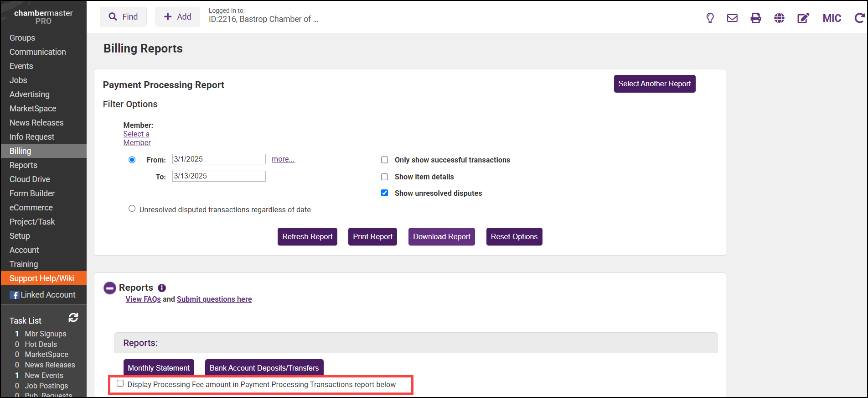This screenshot has height=398, width=868.
Task: Open Reports in the left sidebar
Action: [x=24, y=165]
